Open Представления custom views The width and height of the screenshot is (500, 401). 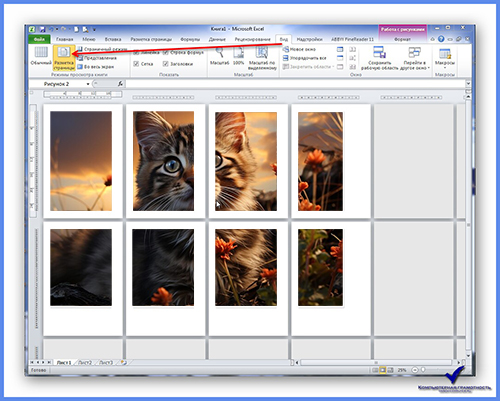pyautogui.click(x=97, y=58)
